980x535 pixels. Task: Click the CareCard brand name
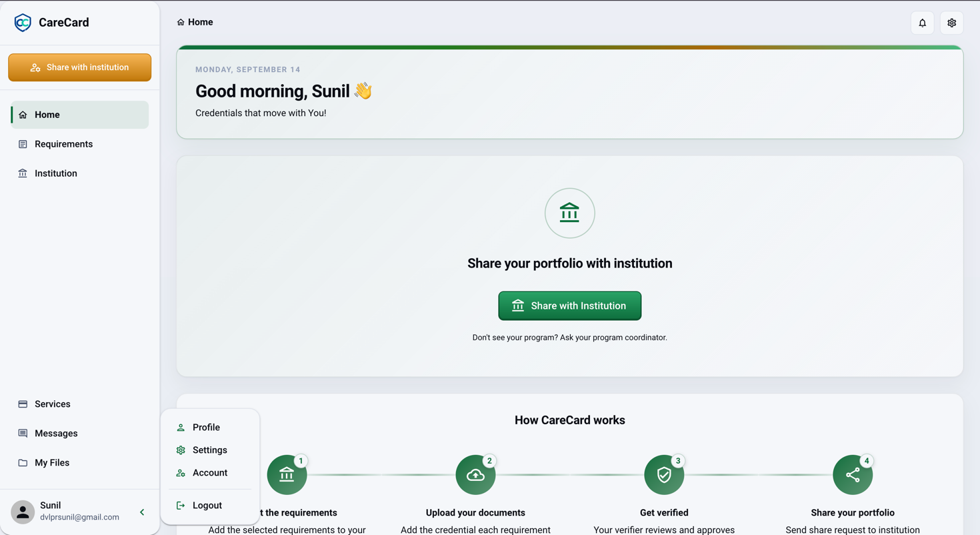[64, 23]
